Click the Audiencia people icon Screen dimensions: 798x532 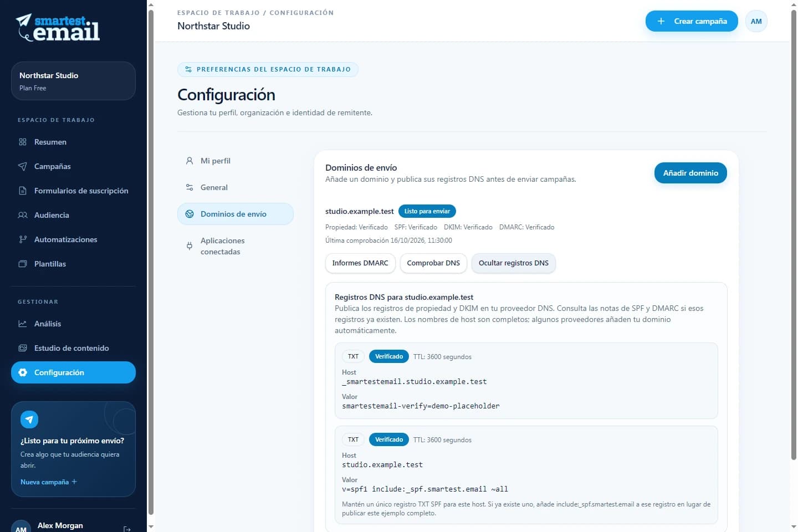click(23, 215)
